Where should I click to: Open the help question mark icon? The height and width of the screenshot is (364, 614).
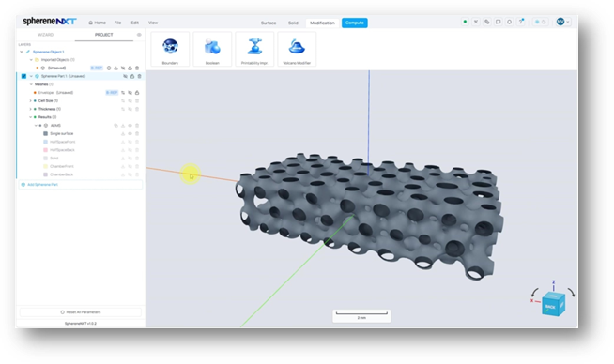pos(521,22)
